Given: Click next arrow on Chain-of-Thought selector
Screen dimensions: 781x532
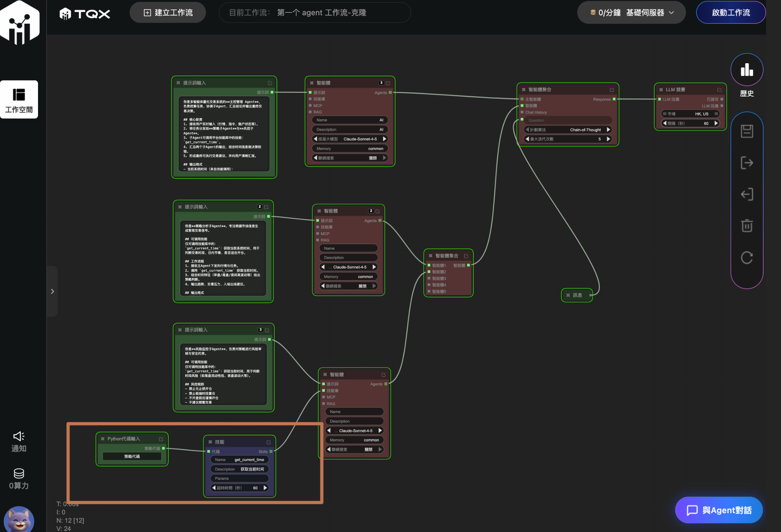Looking at the screenshot, I should point(608,130).
